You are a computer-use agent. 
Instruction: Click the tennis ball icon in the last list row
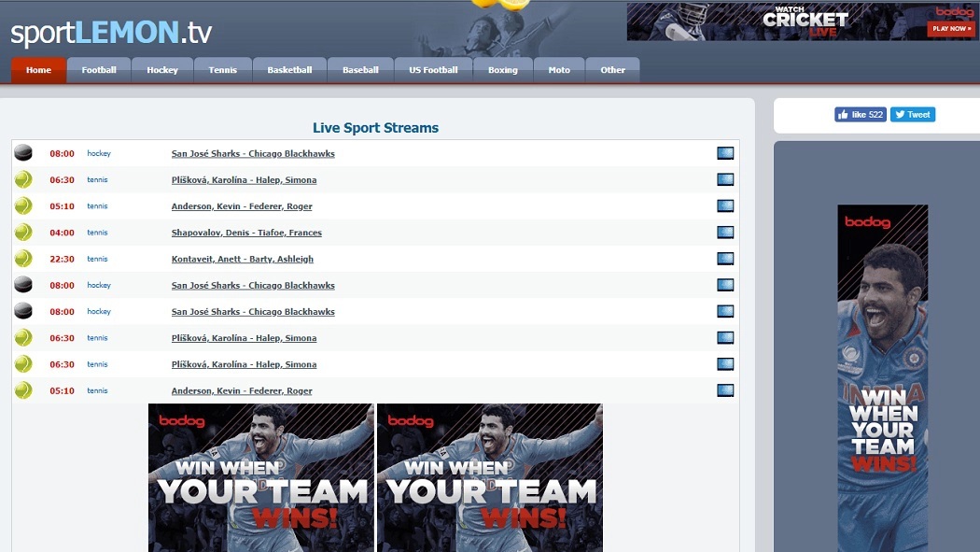(23, 390)
